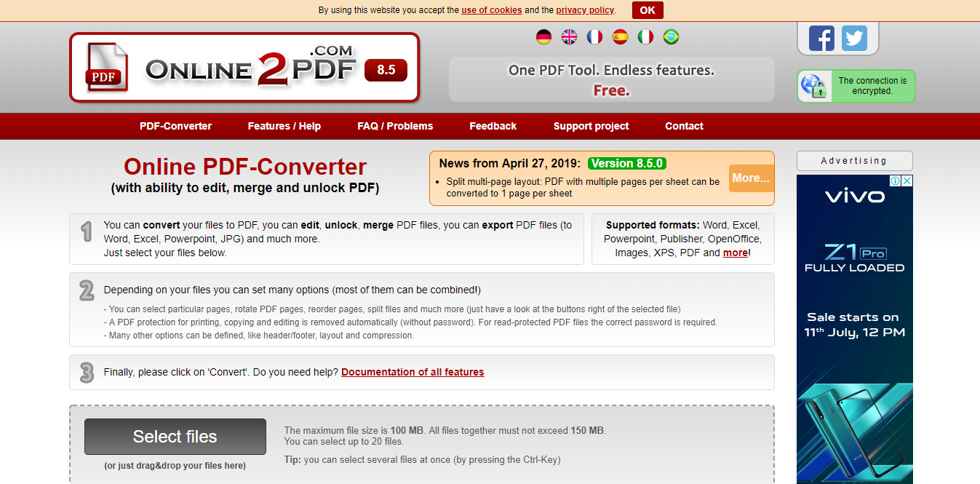Click the Online2PDF logo PDF icon

click(x=106, y=67)
